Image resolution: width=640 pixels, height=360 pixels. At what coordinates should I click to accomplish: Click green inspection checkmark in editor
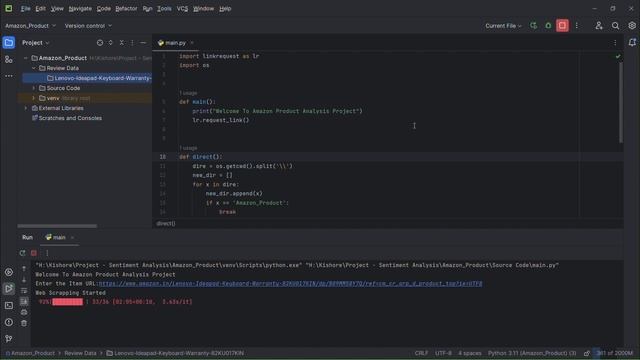click(x=618, y=56)
